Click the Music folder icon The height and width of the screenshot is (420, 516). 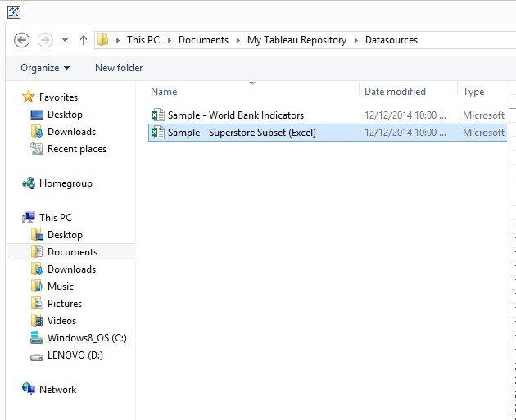pos(37,286)
